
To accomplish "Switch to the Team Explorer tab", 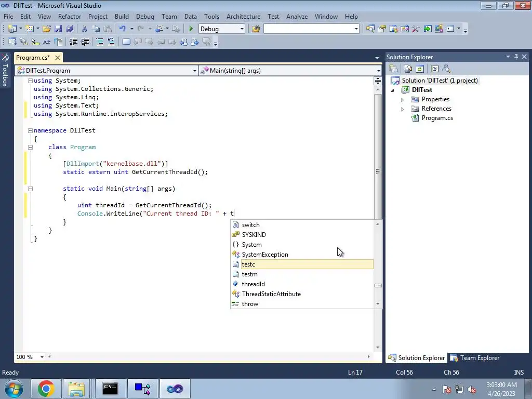I will pos(475,357).
